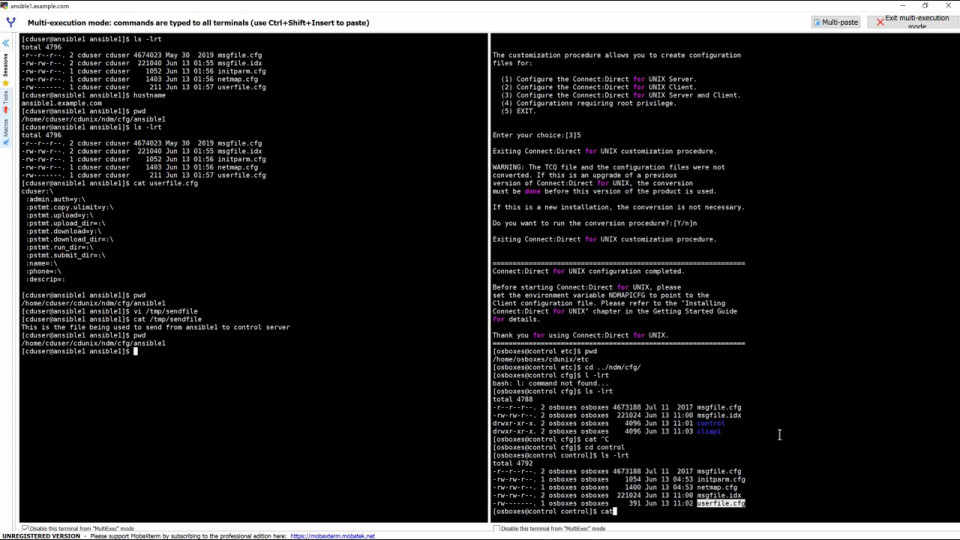Click the Multi-paste button
Screen dimensions: 960x540
(836, 22)
